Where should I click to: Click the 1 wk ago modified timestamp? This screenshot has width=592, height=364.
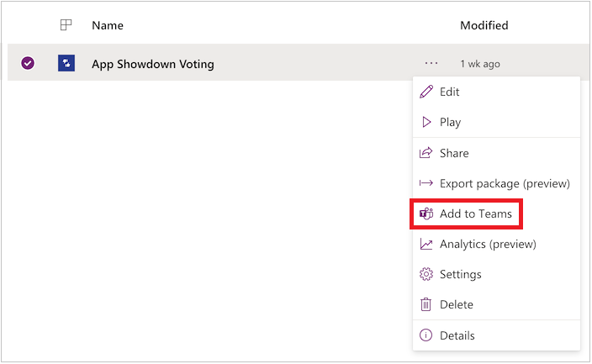(x=480, y=64)
